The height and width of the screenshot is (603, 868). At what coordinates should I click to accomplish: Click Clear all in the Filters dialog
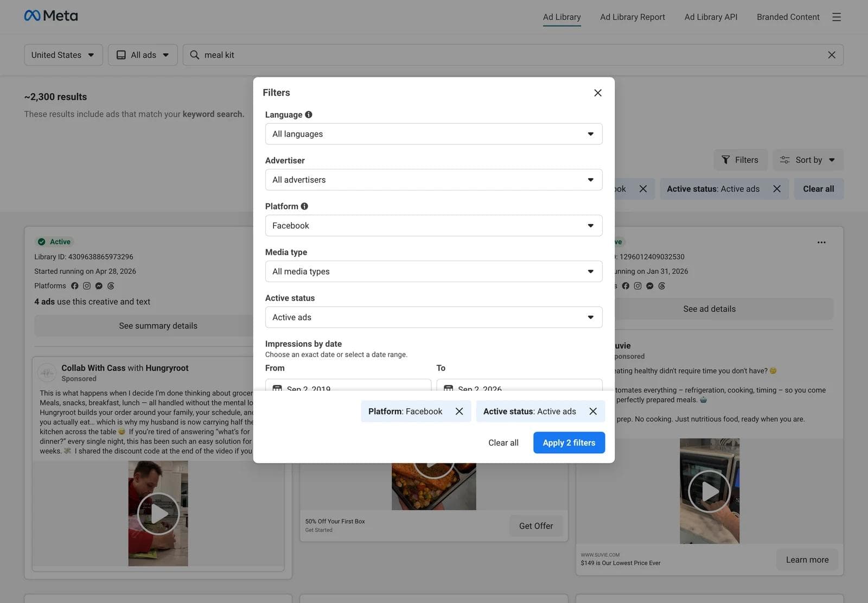(503, 443)
